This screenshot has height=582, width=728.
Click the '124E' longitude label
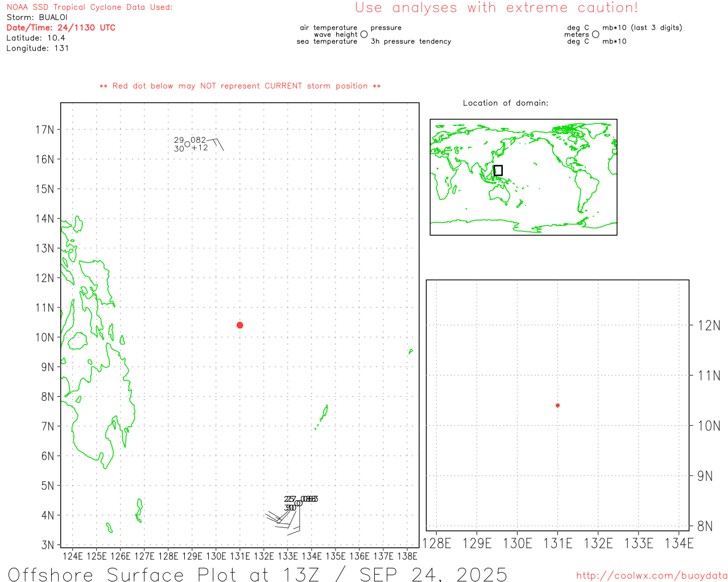click(72, 556)
